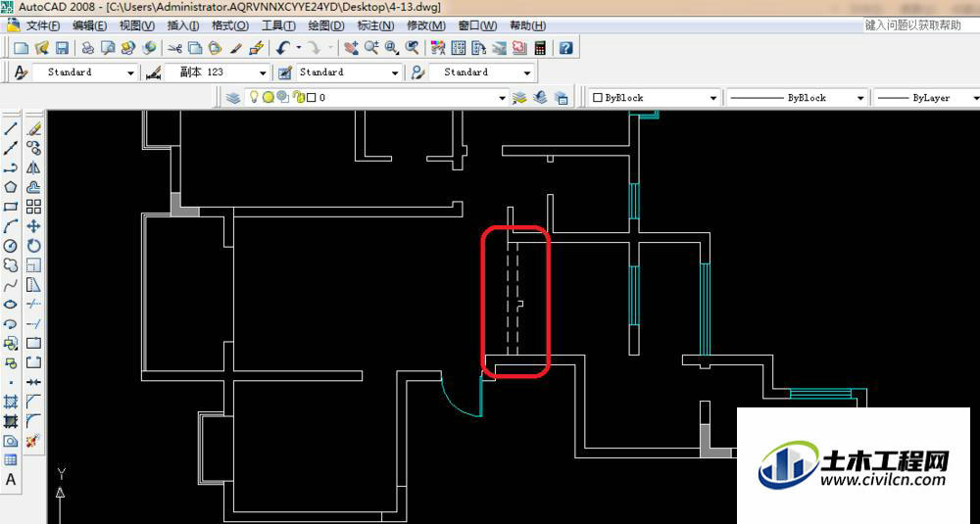Select the Hatch tool
980x524 pixels.
pos(11,402)
